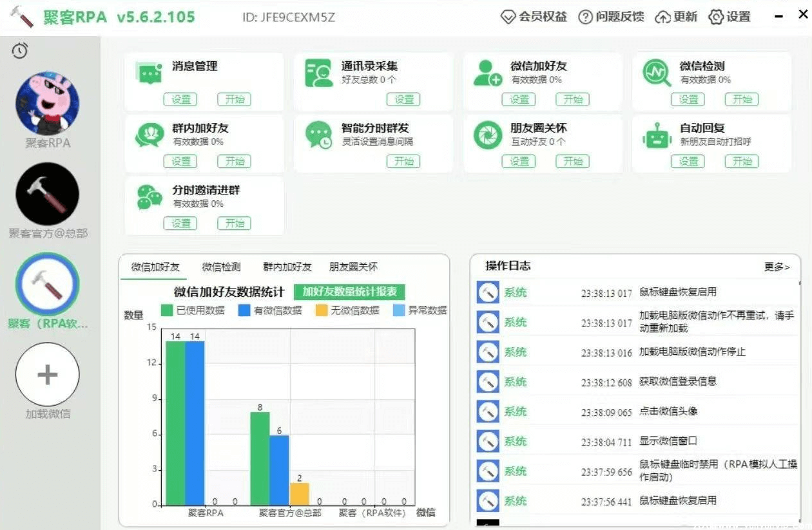This screenshot has height=530, width=812.
Task: Click the 朋友圈关怀 camera shutter icon
Action: (487, 136)
